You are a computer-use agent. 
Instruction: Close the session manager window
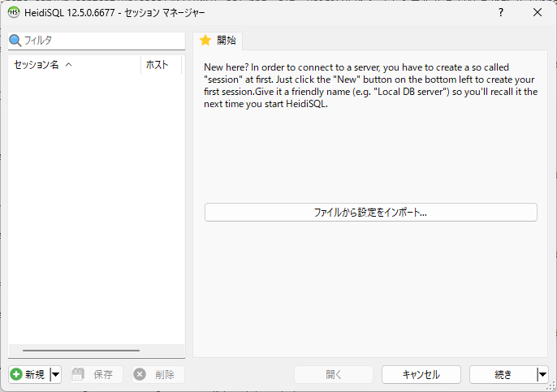[538, 12]
